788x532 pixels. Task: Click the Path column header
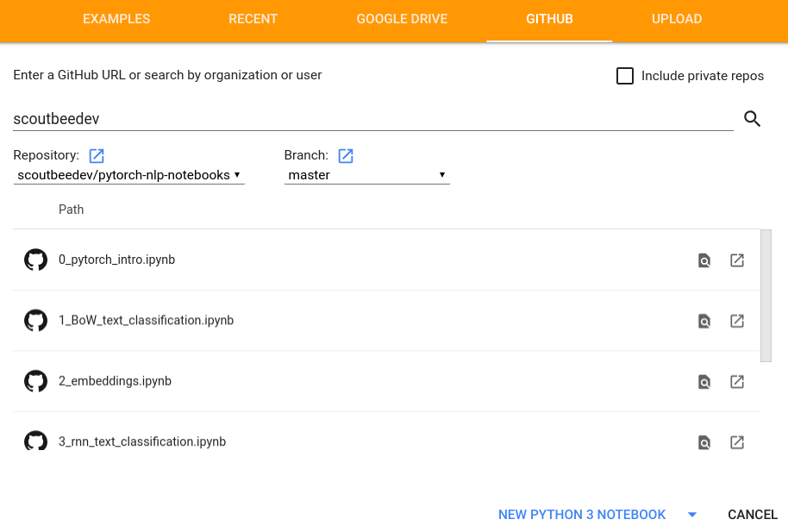[x=71, y=210]
